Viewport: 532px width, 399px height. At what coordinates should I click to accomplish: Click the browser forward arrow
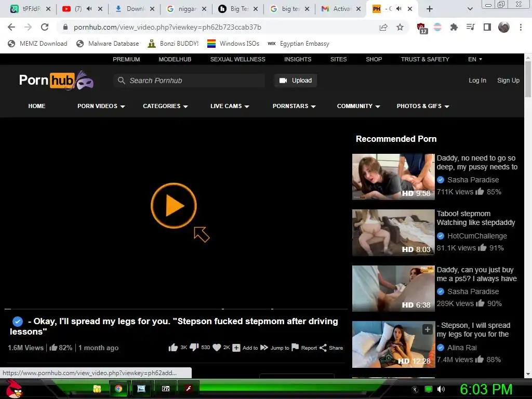point(28,27)
